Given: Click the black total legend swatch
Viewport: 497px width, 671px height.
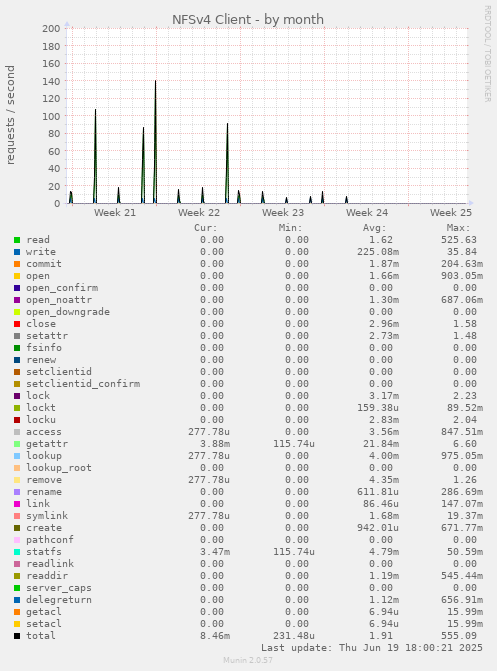Looking at the screenshot, I should pos(17,636).
